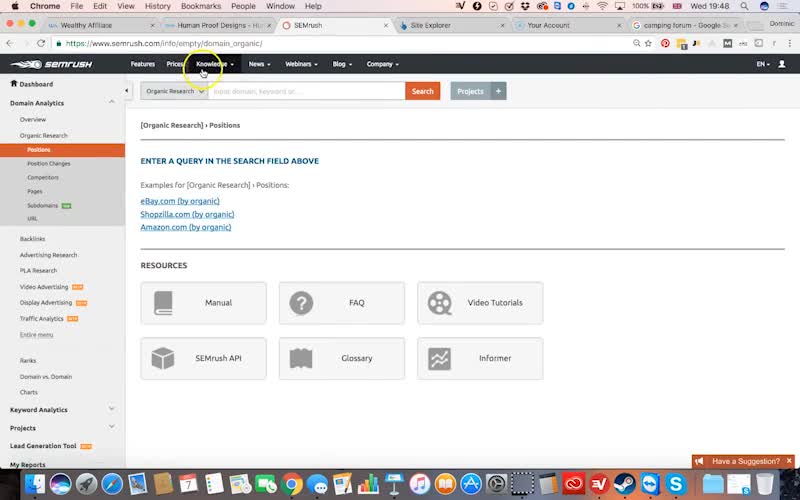800x500 pixels.
Task: Close the Have a Suggestion popup
Action: point(789,461)
